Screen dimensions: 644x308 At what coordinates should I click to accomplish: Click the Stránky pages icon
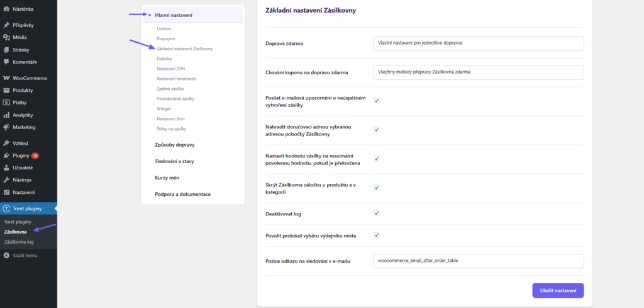pyautogui.click(x=6, y=50)
